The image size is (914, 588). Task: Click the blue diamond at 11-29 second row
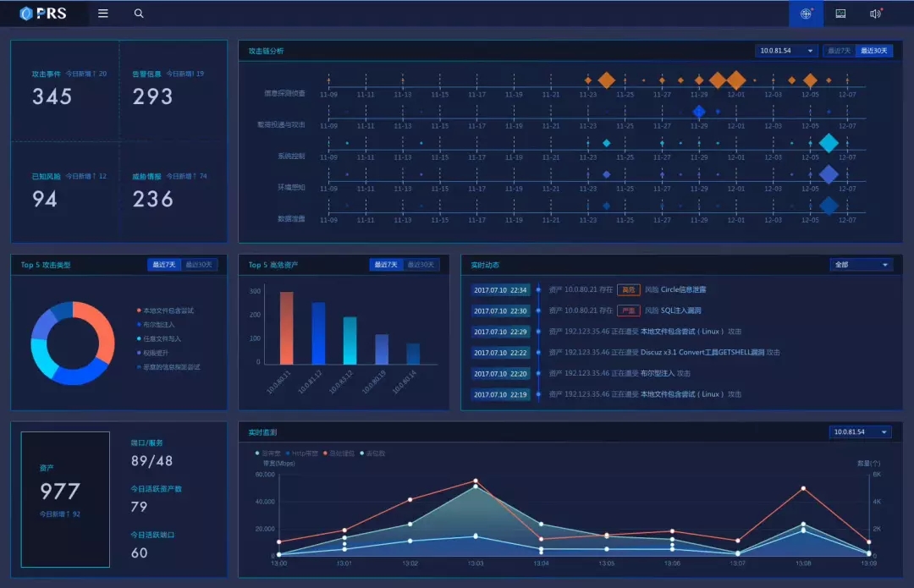(699, 112)
